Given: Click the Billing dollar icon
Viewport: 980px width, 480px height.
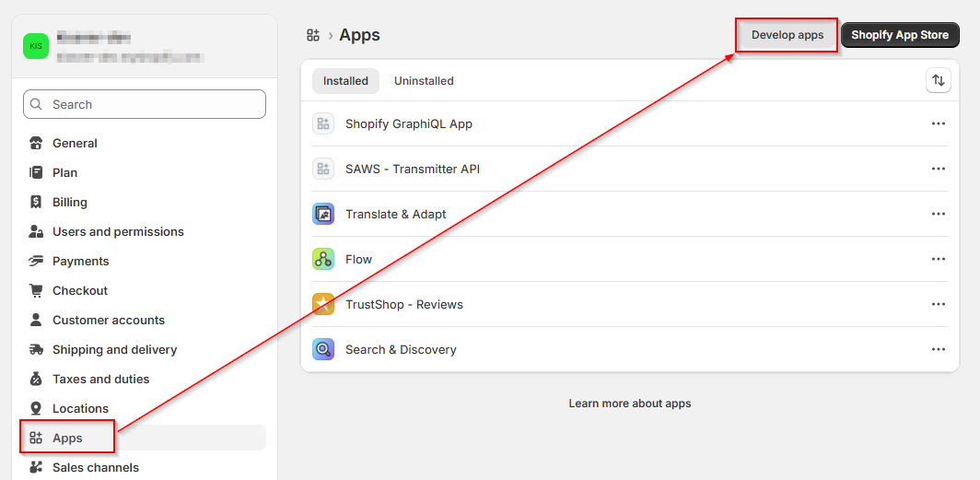Looking at the screenshot, I should (36, 202).
